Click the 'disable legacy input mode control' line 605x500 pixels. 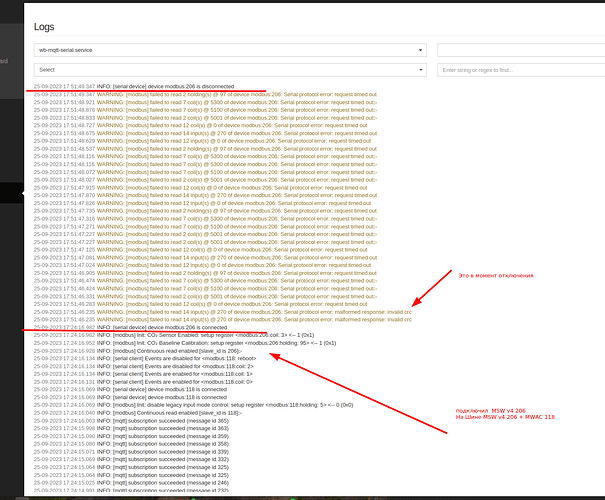(x=193, y=405)
